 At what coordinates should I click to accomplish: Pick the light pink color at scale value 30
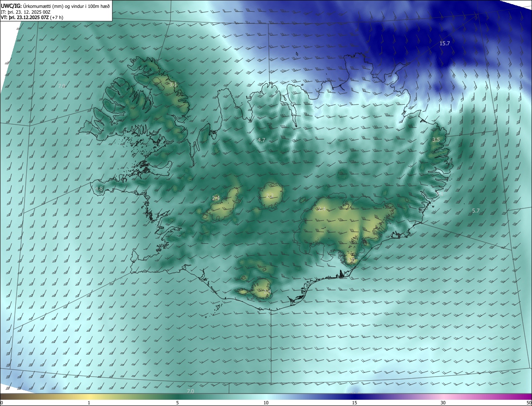click(x=443, y=396)
